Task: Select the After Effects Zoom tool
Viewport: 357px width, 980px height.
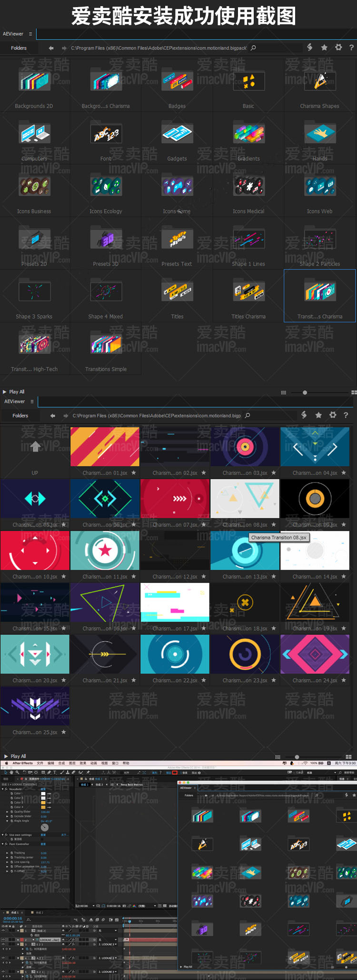Action: tap(17, 772)
